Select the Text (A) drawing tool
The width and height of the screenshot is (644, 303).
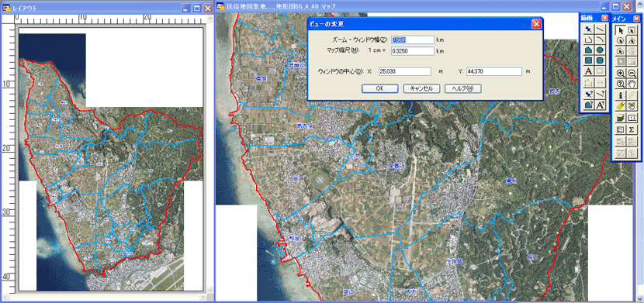[x=589, y=72]
